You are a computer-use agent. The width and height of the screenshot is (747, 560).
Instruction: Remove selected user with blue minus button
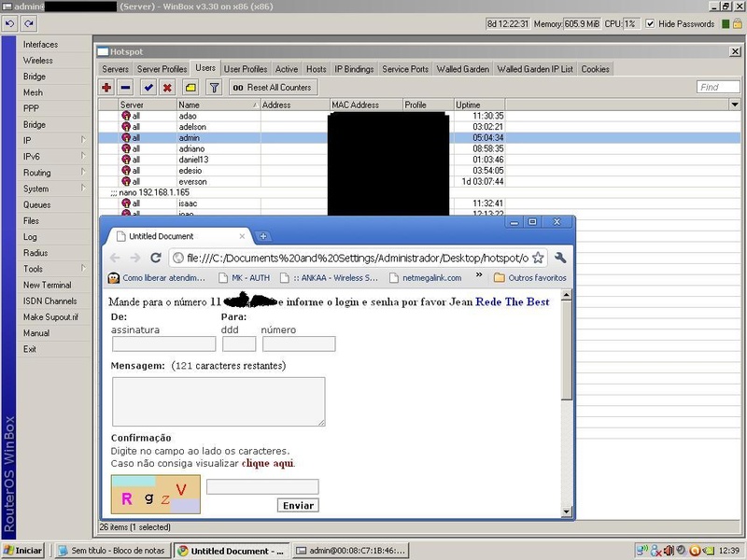pos(126,88)
